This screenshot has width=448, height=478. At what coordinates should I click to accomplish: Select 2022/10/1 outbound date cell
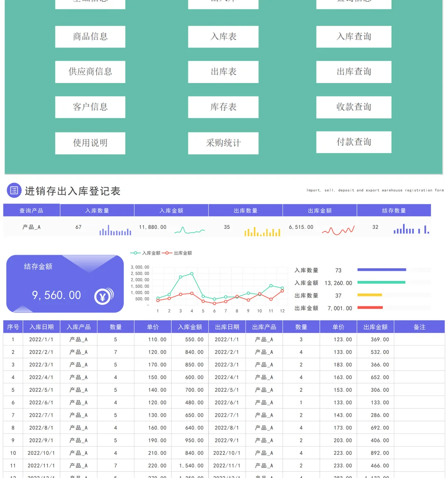coord(226,453)
